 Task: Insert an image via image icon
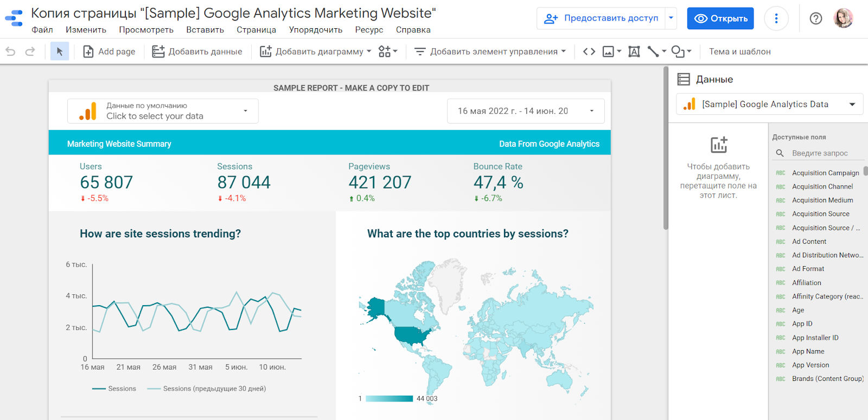[609, 51]
